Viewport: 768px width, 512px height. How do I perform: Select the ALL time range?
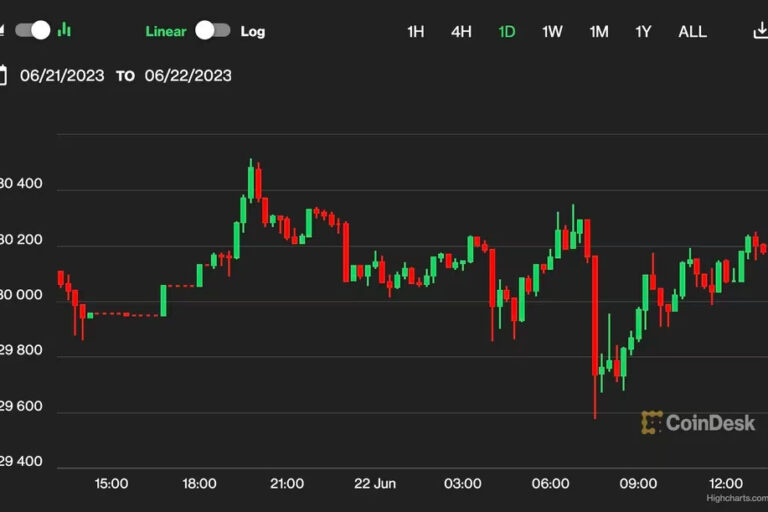pyautogui.click(x=692, y=32)
